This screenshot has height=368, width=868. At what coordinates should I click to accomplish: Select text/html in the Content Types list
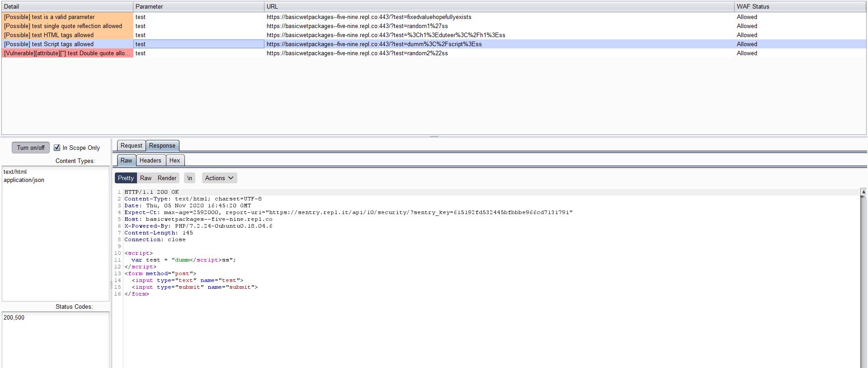point(15,172)
